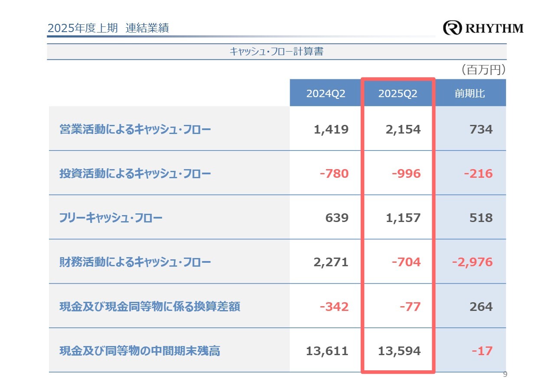The height and width of the screenshot is (392, 555).
Task: Click the RHYTHM logo icon
Action: tap(453, 28)
